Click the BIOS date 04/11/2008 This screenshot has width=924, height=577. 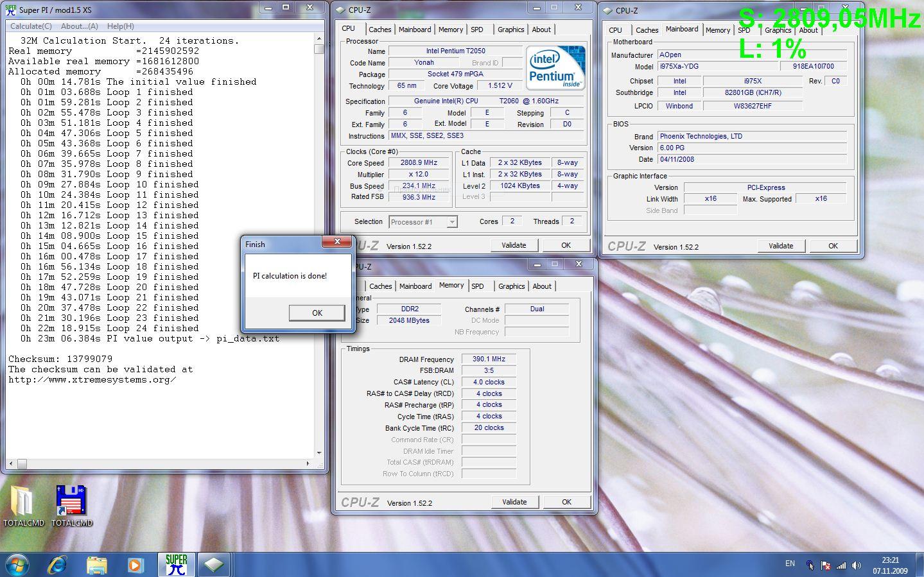(x=752, y=159)
